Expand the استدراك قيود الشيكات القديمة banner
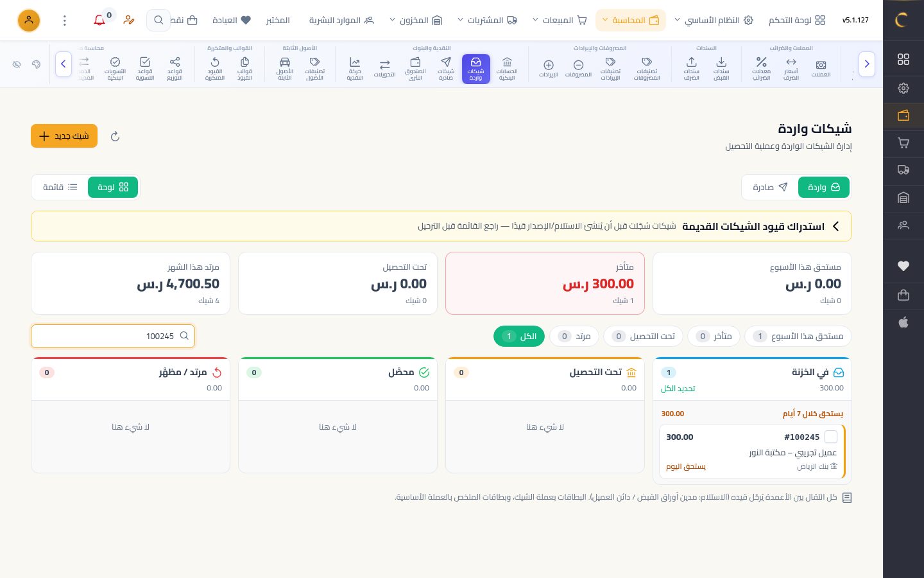The image size is (924, 578). (441, 226)
